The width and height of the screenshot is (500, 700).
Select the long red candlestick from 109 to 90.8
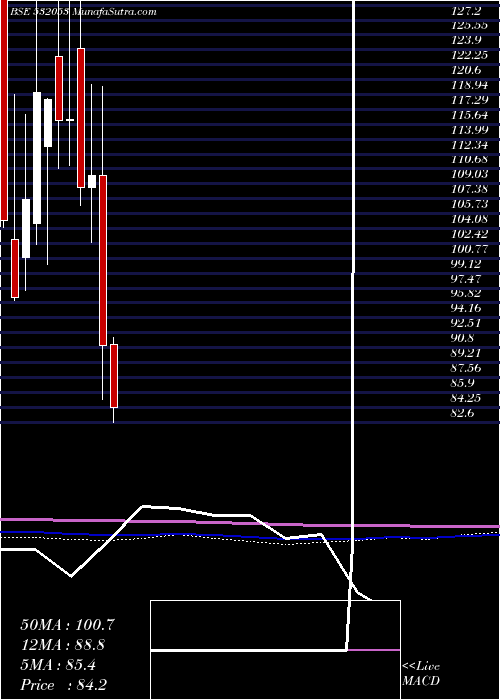pyautogui.click(x=103, y=260)
